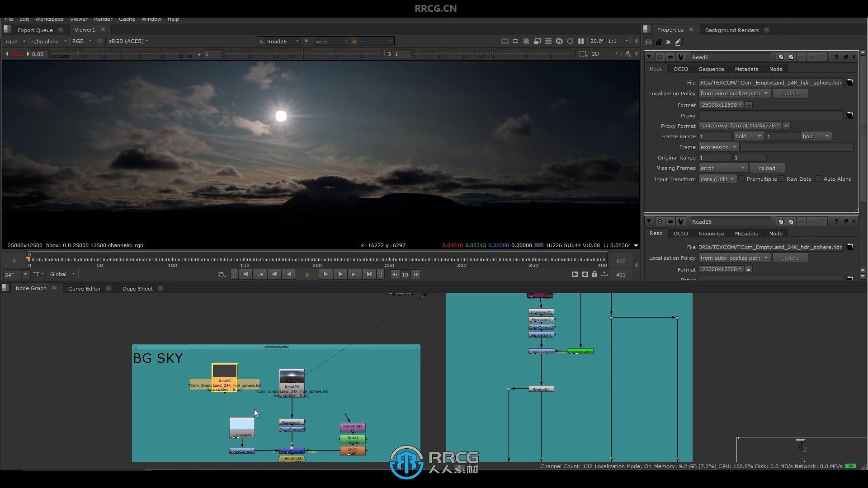Screen dimensions: 868x488
Task: Browse file for Read6 Proxy field
Action: [850, 115]
